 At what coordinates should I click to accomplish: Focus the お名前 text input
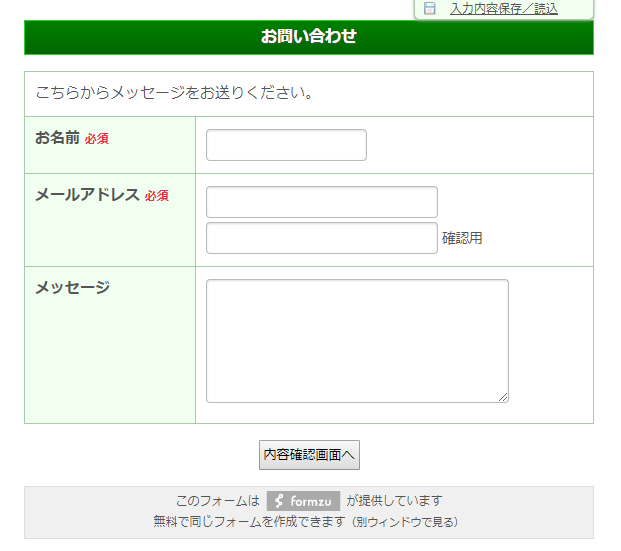(x=286, y=145)
